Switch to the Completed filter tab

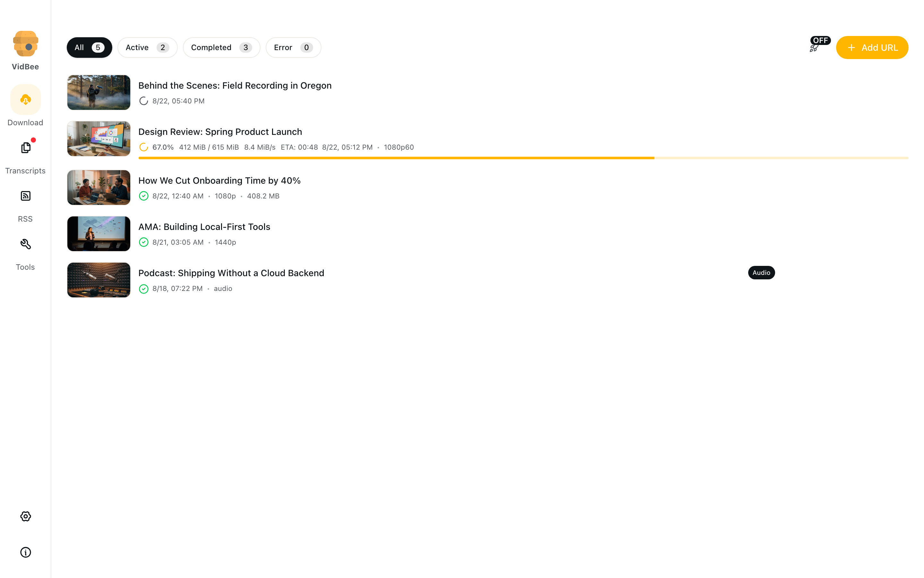pyautogui.click(x=221, y=48)
